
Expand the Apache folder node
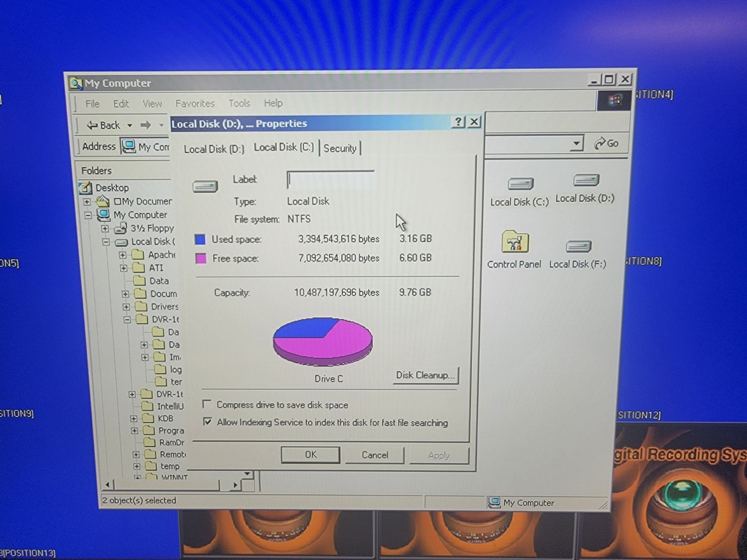[123, 255]
